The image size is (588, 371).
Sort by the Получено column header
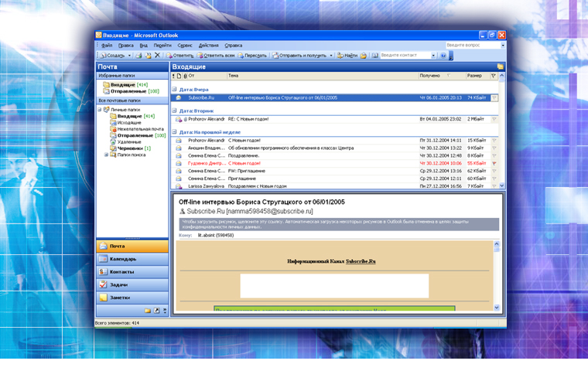click(x=442, y=76)
